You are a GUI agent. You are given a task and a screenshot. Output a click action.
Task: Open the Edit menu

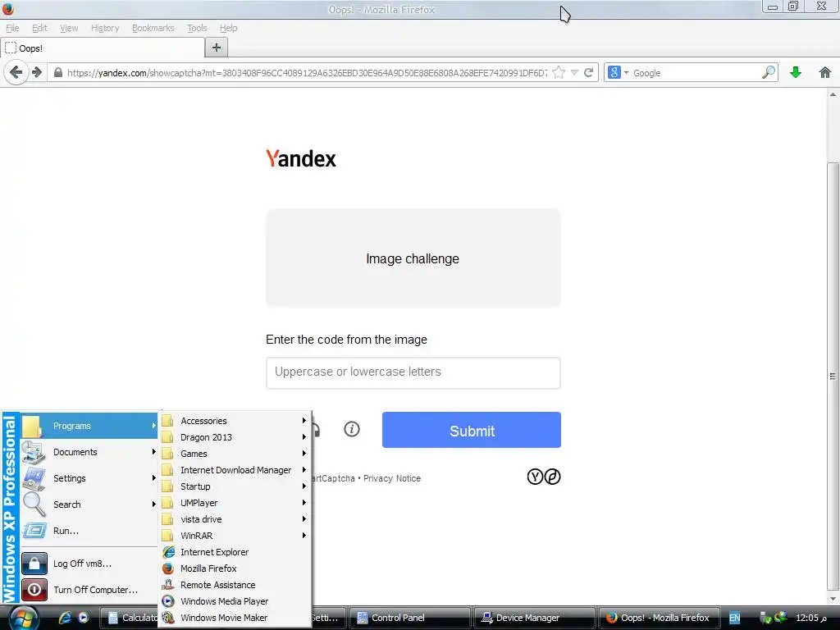pyautogui.click(x=39, y=28)
